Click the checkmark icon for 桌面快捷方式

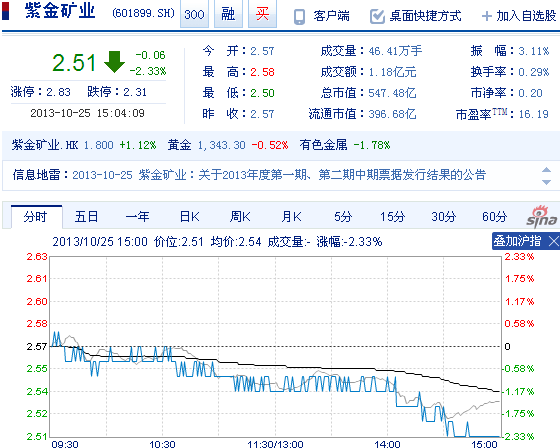[377, 16]
